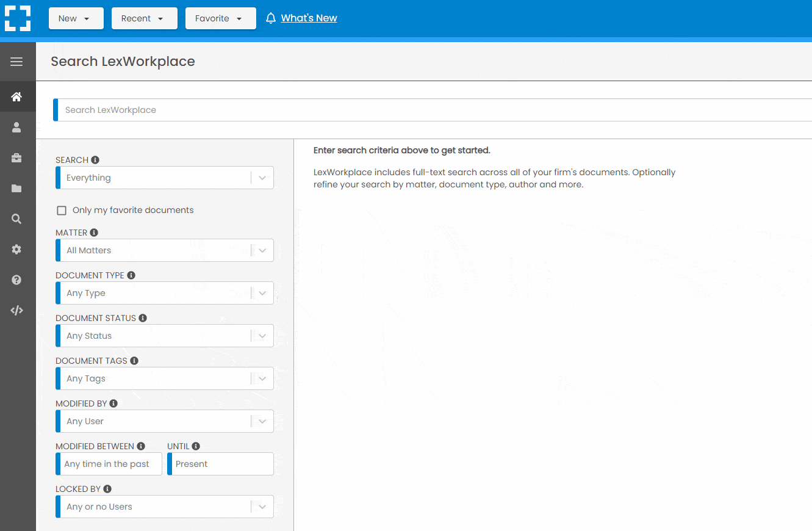Click the API code icon in sidebar
812x531 pixels.
pos(17,310)
